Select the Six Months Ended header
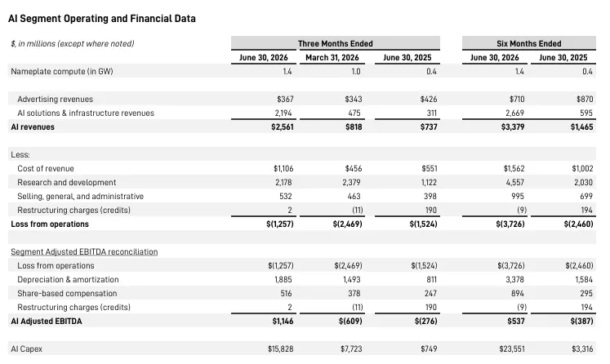610x364 pixels. (x=528, y=43)
